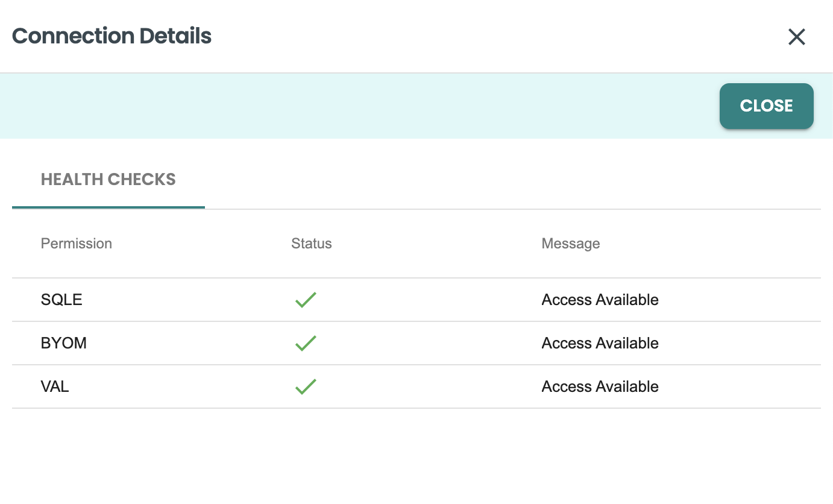This screenshot has height=504, width=833.
Task: Select the HEALTH CHECKS tab
Action: point(108,180)
